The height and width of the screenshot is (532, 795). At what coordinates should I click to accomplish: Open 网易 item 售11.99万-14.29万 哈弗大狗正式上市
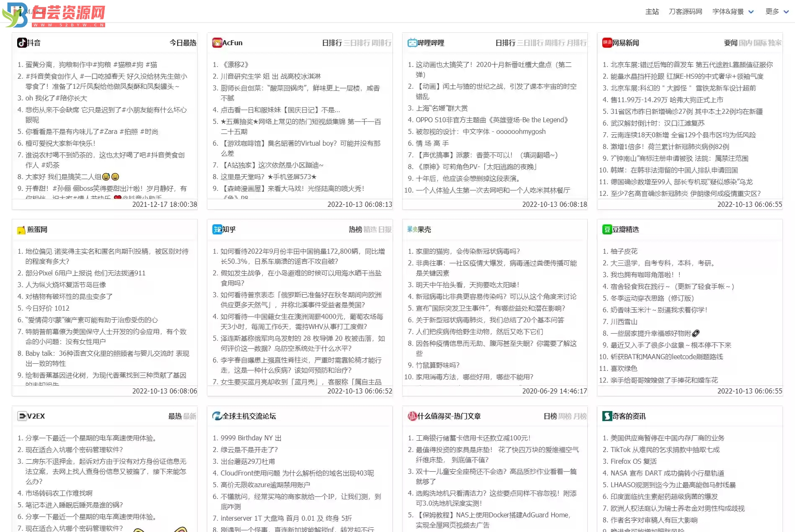pos(667,100)
